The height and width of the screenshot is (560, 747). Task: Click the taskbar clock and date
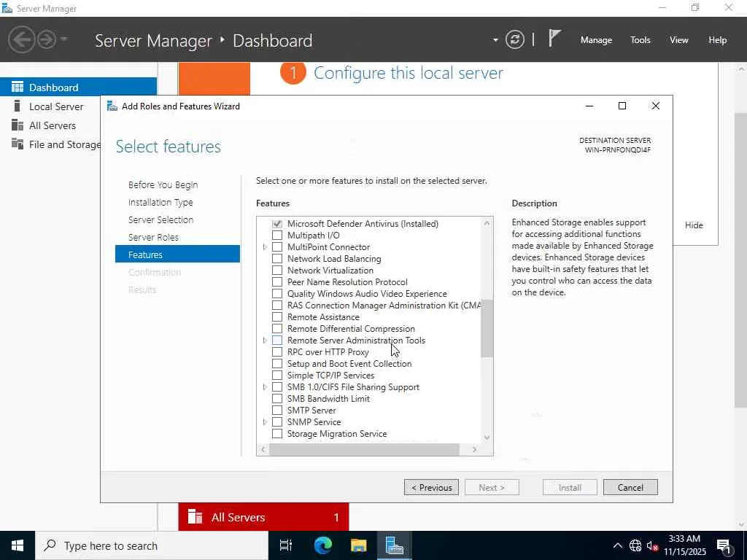pos(684,545)
